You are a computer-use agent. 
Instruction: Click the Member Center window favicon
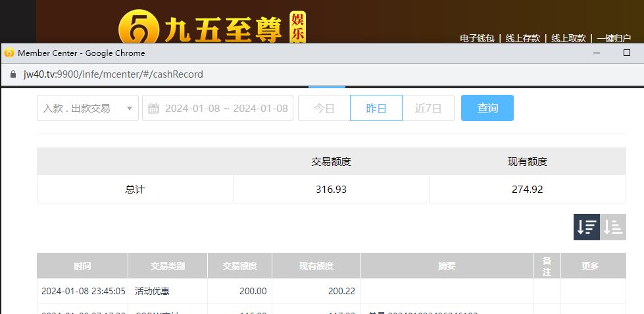click(9, 53)
